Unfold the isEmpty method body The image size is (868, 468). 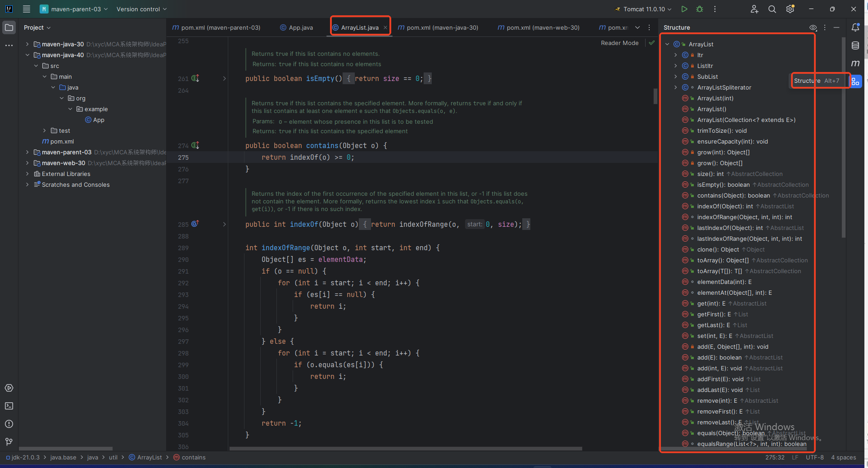pyautogui.click(x=225, y=78)
